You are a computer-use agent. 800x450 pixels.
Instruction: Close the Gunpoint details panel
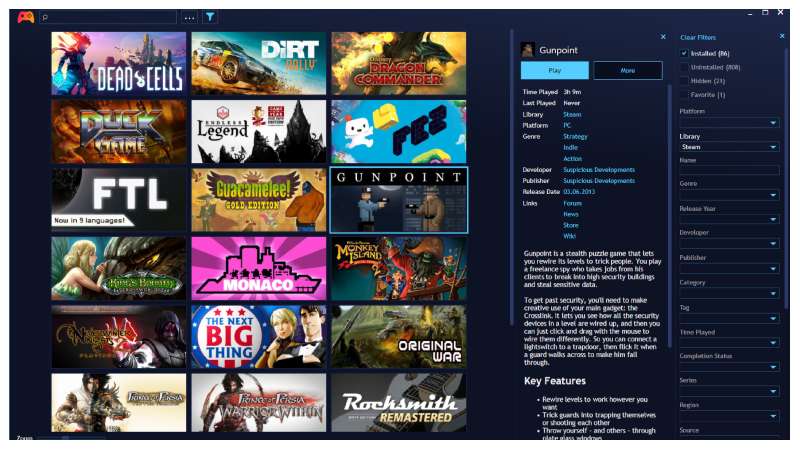coord(663,37)
